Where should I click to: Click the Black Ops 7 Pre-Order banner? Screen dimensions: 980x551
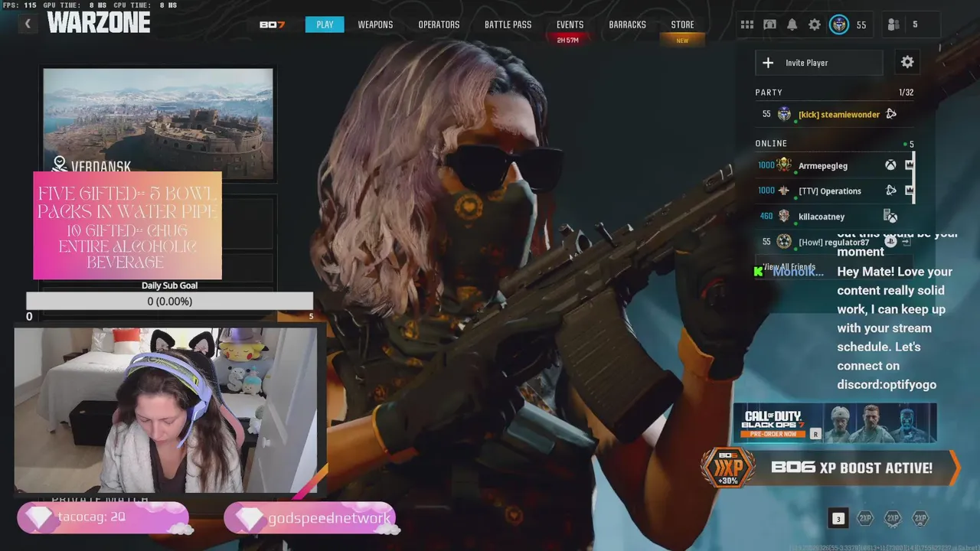pos(835,423)
